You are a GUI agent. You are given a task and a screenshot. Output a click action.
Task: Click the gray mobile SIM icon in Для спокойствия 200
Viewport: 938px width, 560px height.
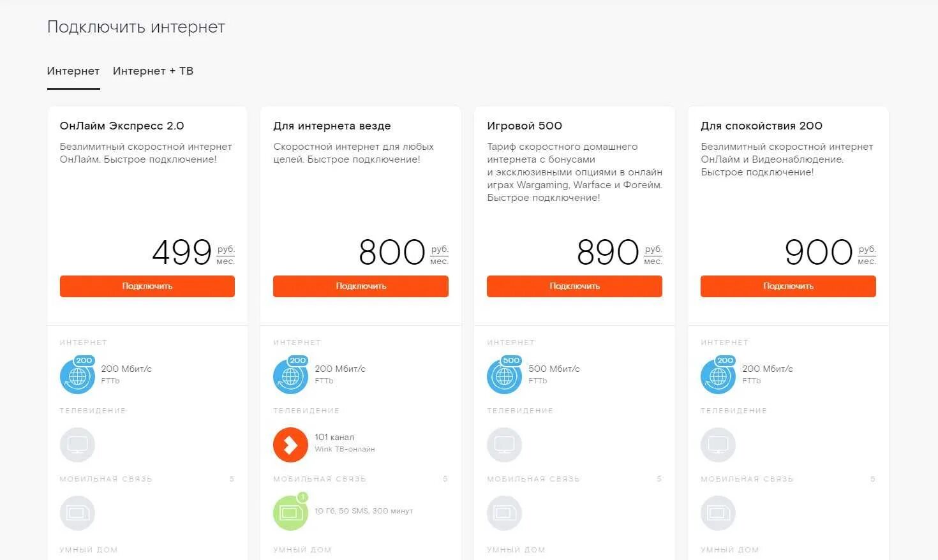718,513
